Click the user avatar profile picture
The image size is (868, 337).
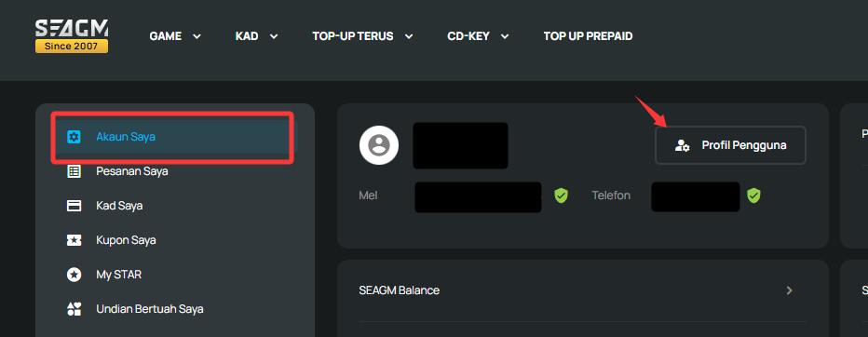(379, 145)
